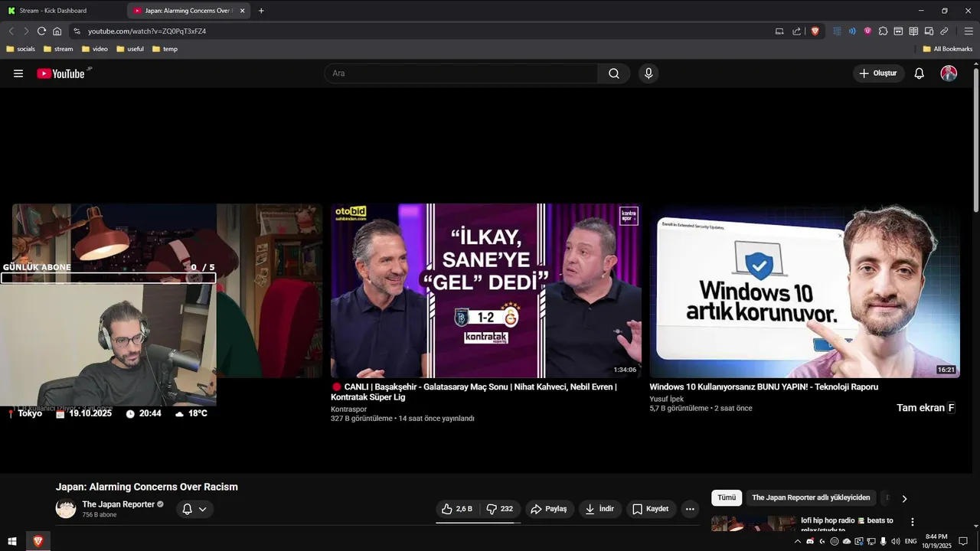Like the video with thumbs-up 2,6 B
This screenshot has width=980, height=551.
(x=457, y=509)
